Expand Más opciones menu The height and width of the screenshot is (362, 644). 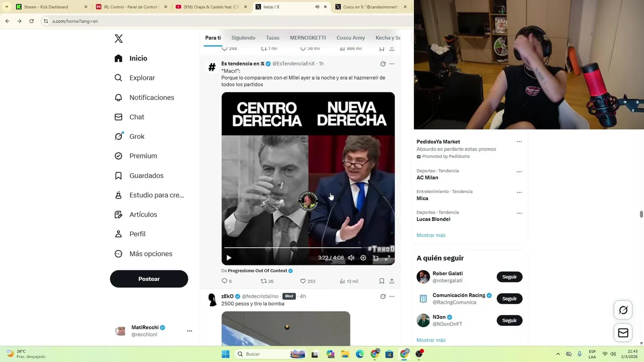coord(143,254)
